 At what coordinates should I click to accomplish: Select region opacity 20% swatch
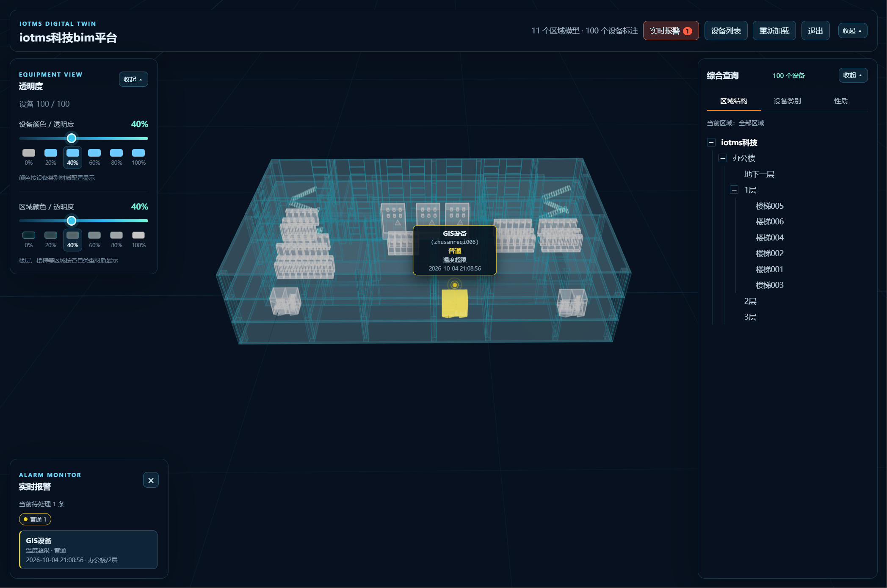click(51, 240)
